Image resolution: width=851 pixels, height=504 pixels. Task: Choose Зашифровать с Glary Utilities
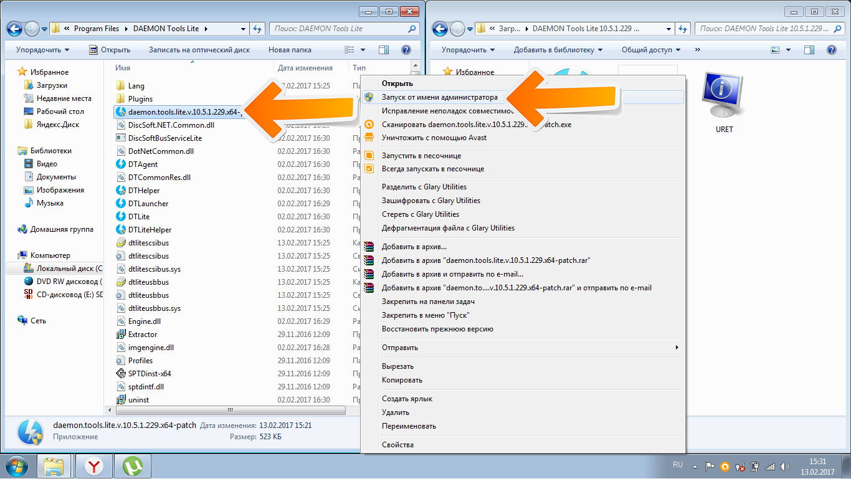click(523, 201)
